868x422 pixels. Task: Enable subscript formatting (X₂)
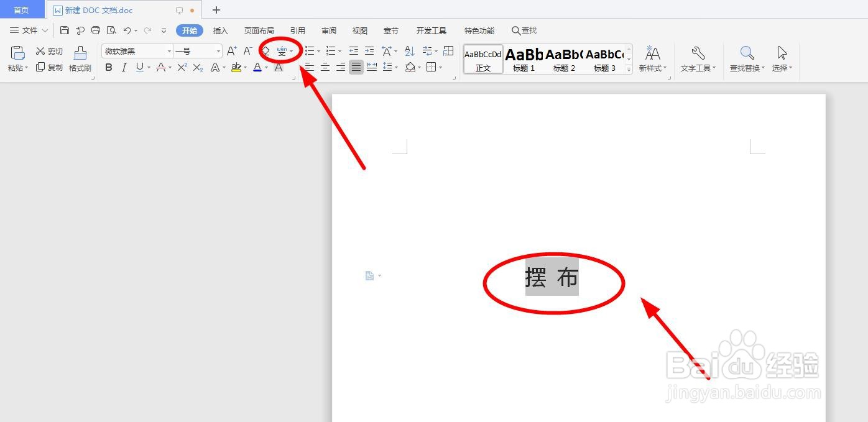[197, 67]
